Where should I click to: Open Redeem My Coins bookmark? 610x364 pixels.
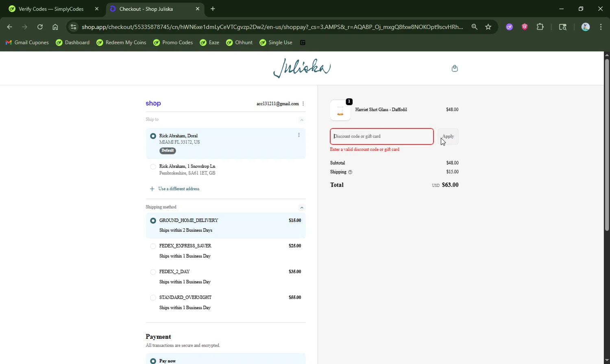tap(121, 42)
